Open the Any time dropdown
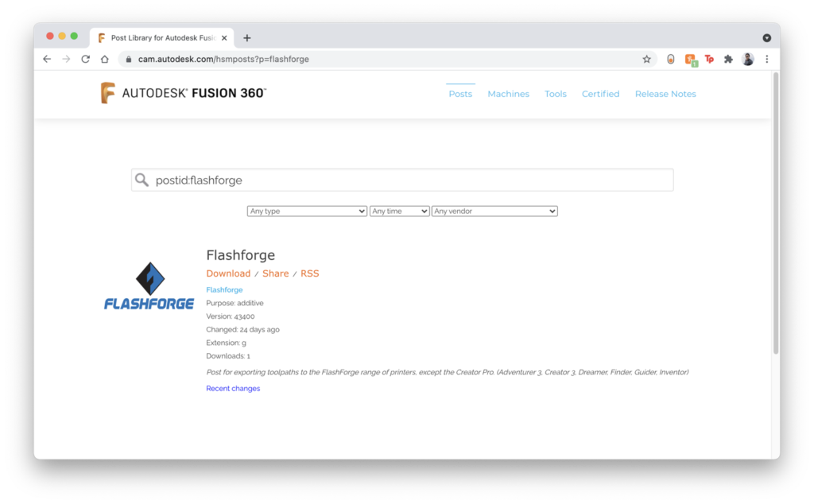Screen dimensions: 814x504 point(399,211)
